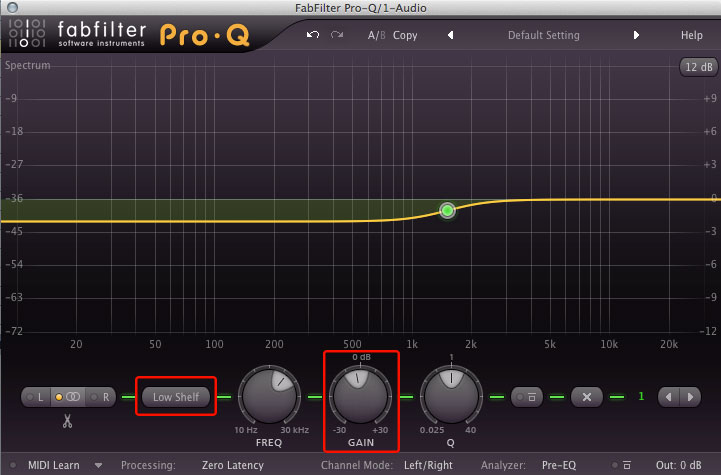Toggle A/B comparison state
The height and width of the screenshot is (475, 721).
tap(376, 35)
